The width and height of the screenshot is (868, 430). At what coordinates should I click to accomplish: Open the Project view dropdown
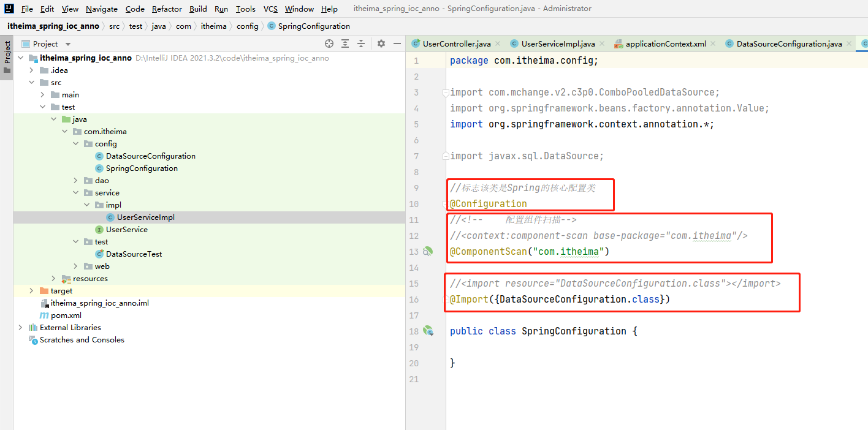[68, 44]
